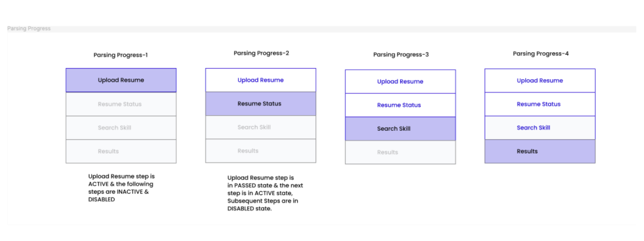Image resolution: width=644 pixels, height=241 pixels.
Task: Open passed Resume Status in Parsing Progress-4
Action: click(x=540, y=104)
